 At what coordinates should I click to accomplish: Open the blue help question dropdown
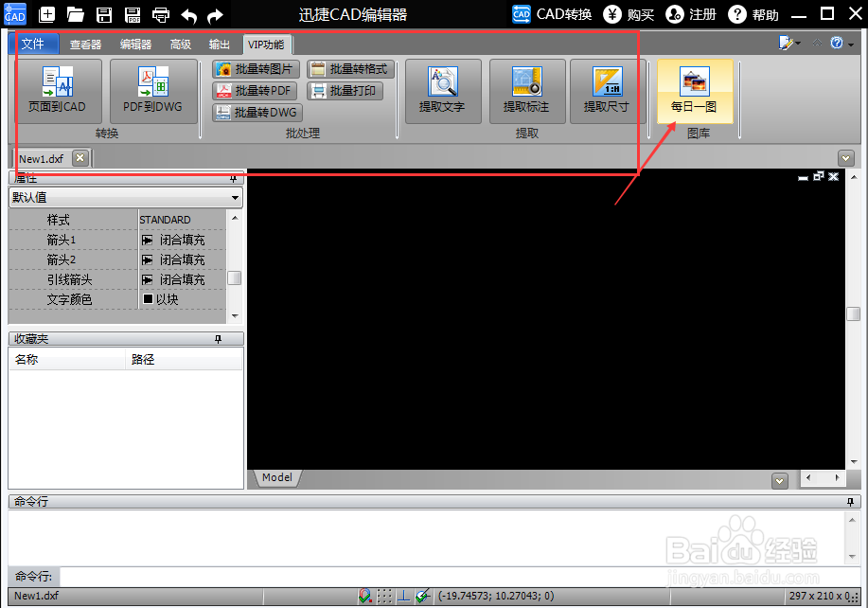tap(842, 43)
